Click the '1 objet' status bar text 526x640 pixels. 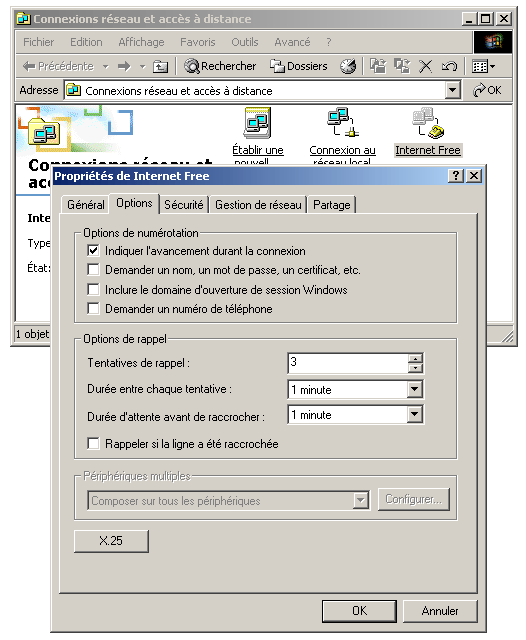click(x=32, y=334)
